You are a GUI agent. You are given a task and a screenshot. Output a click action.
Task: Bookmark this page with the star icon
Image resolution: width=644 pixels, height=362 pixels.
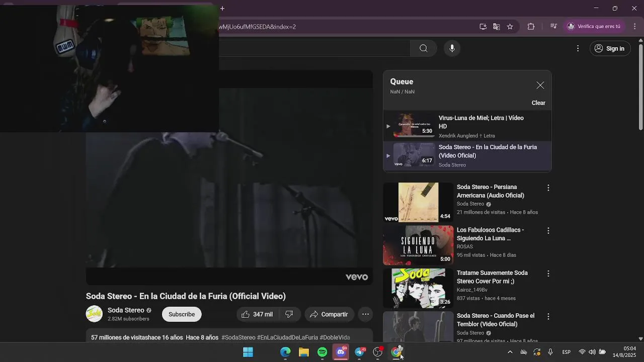coord(510,27)
